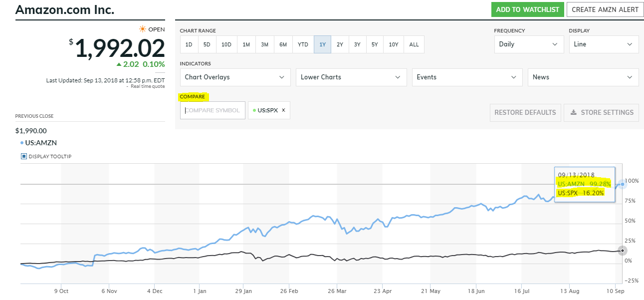The width and height of the screenshot is (644, 300).
Task: Select the 2Y chart range
Action: click(340, 44)
